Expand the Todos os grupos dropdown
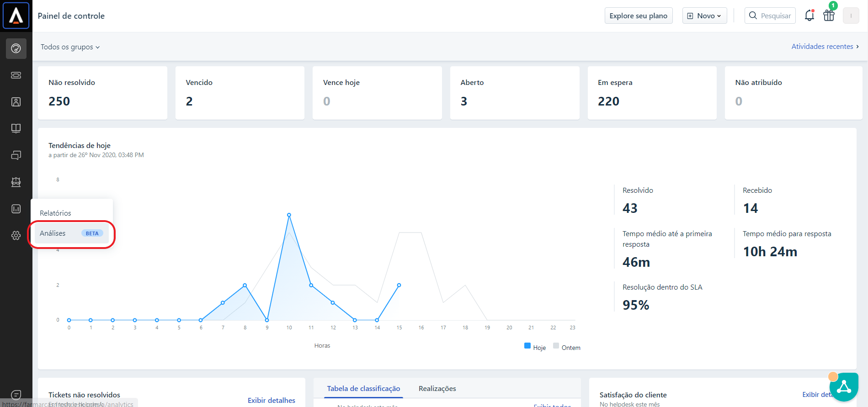The height and width of the screenshot is (407, 868). coord(70,47)
